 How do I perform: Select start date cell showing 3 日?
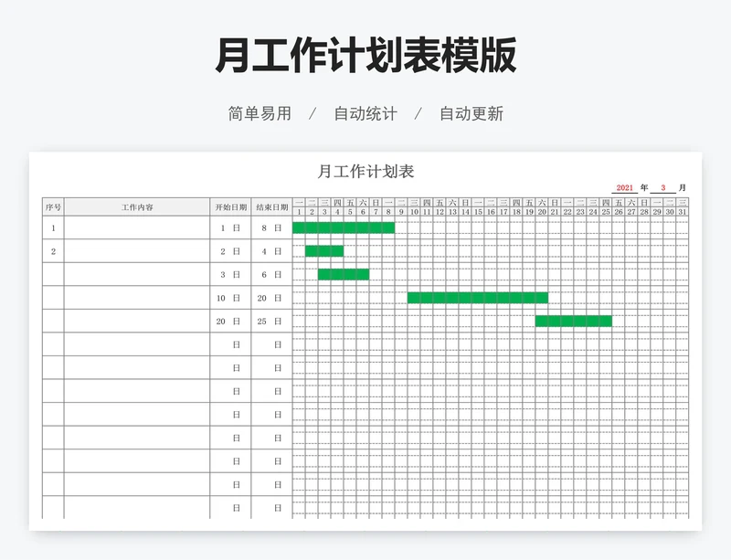(230, 275)
